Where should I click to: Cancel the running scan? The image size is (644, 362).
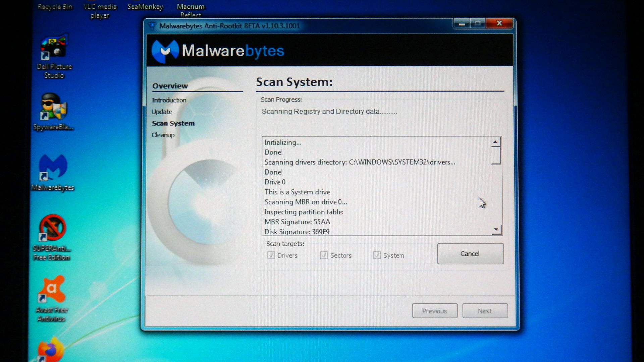coord(470,254)
